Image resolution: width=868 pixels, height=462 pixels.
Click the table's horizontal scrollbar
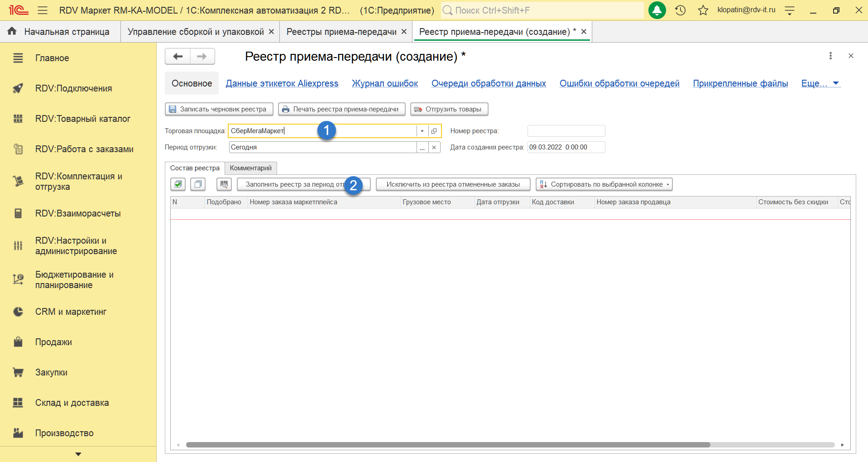[448, 445]
